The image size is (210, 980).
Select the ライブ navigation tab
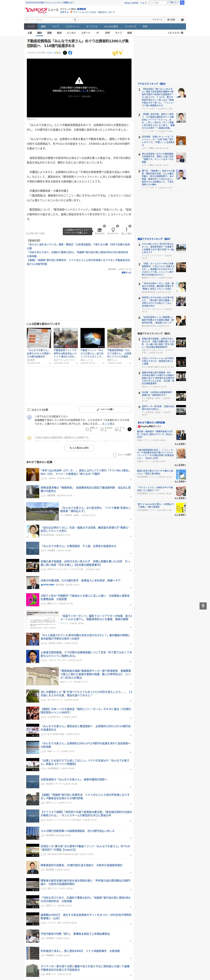click(x=56, y=27)
